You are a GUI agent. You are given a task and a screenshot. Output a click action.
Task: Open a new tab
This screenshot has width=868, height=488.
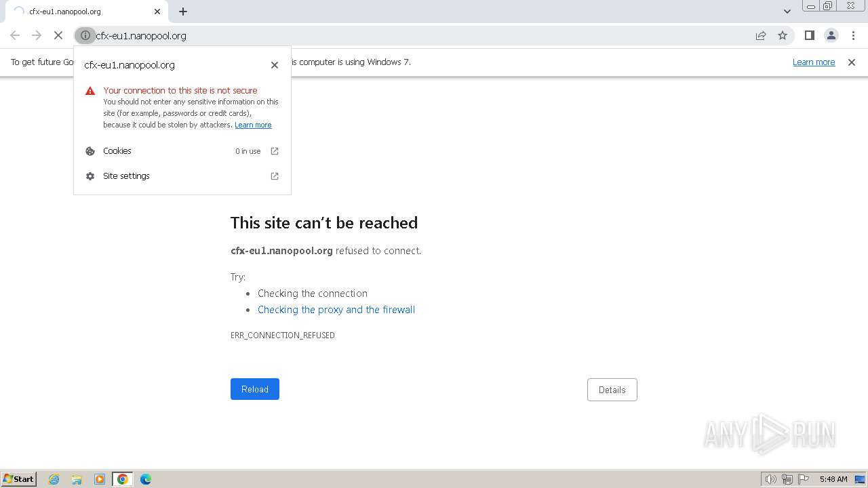click(183, 12)
